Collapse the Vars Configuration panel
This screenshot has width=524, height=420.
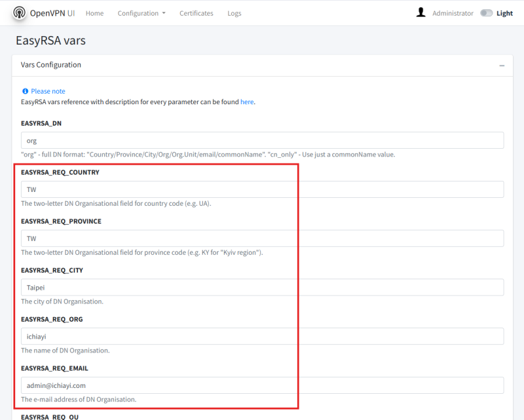click(502, 66)
